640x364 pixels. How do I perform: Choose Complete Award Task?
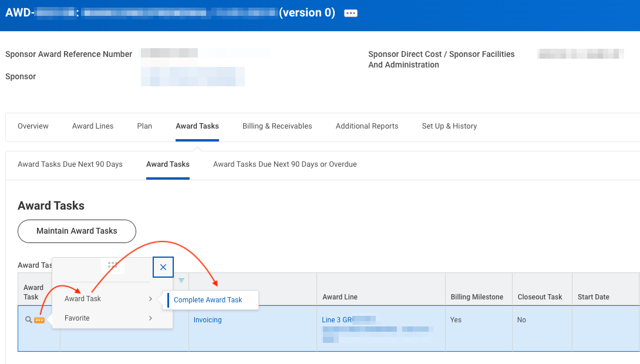pos(208,300)
